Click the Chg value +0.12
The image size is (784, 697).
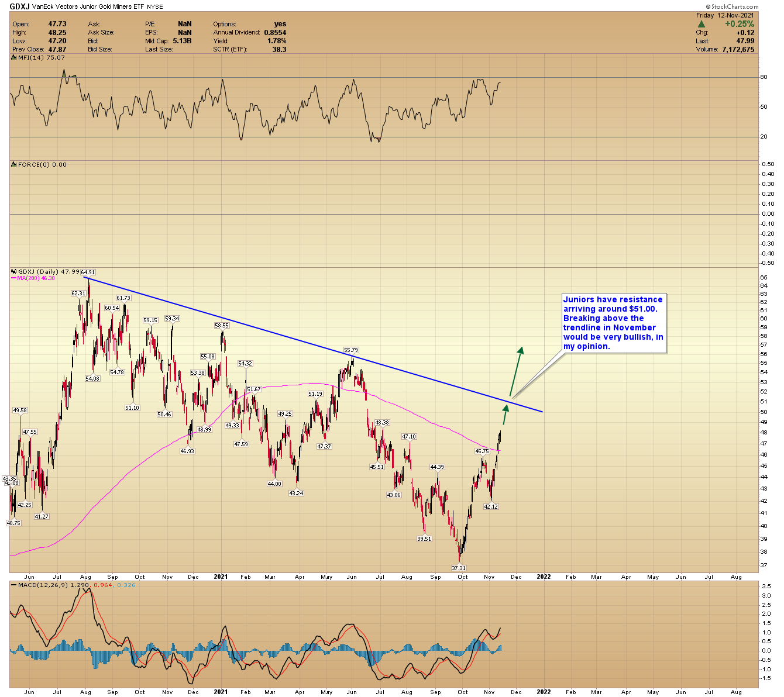(745, 32)
